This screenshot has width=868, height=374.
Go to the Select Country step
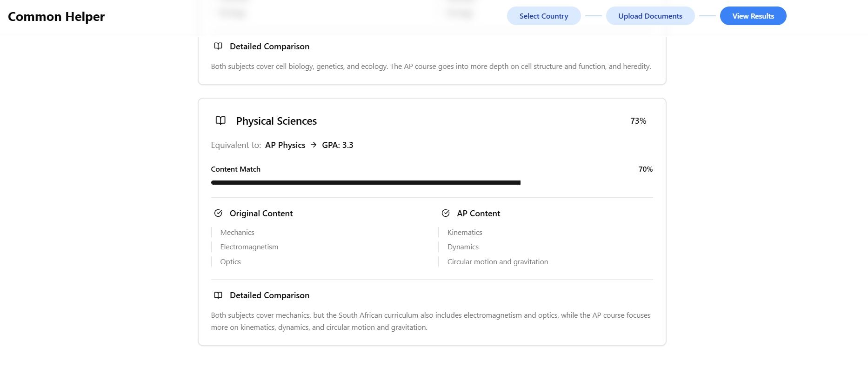[543, 16]
